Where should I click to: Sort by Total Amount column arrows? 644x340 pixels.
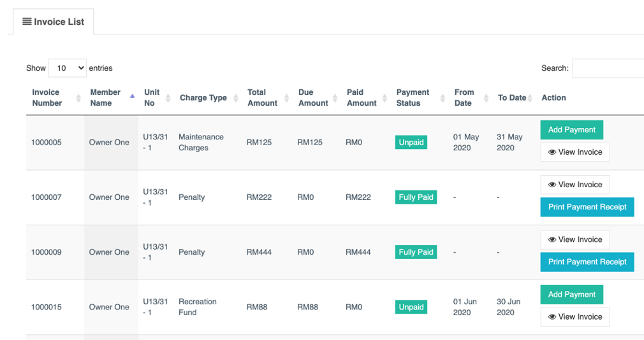tap(287, 98)
